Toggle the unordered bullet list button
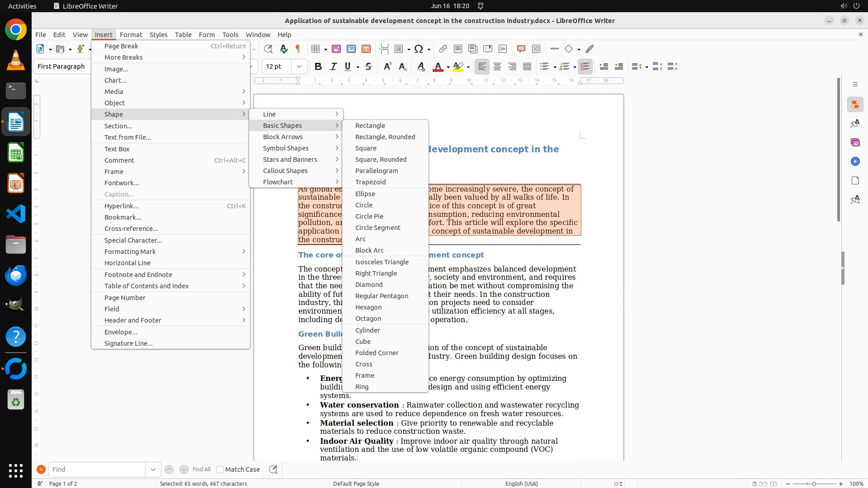Screen dimensions: 868x488 [544, 67]
